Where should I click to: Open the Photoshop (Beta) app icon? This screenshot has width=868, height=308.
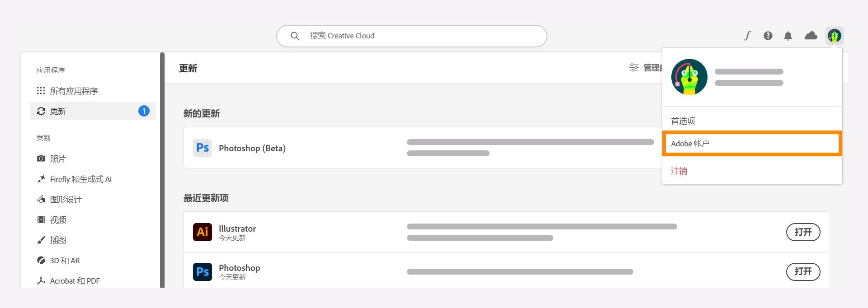tap(202, 148)
